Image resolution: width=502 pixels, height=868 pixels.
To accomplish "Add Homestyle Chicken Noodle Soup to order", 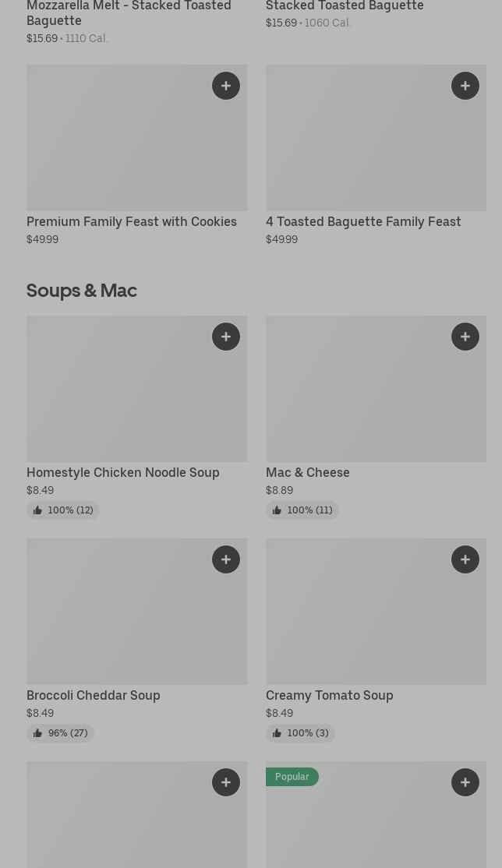I will click(x=226, y=337).
